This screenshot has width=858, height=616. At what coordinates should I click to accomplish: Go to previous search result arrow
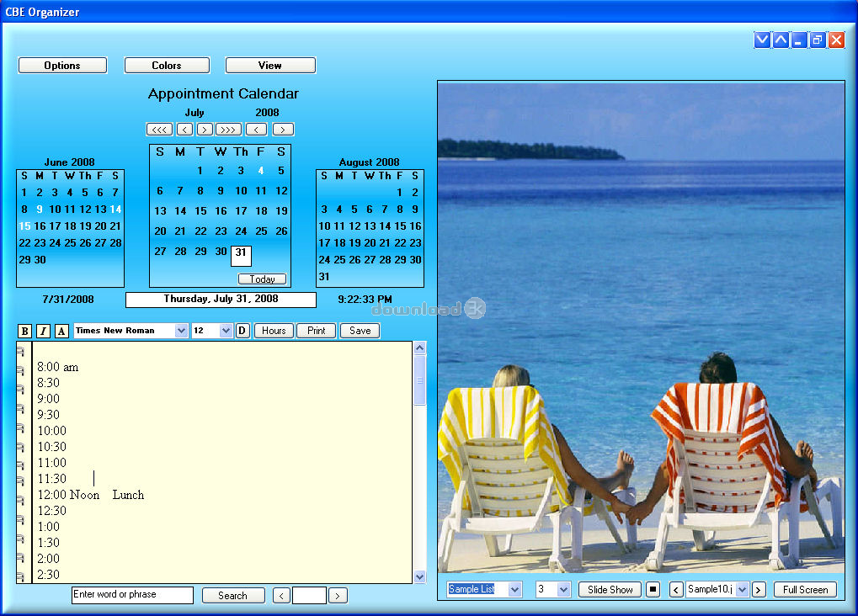(282, 595)
